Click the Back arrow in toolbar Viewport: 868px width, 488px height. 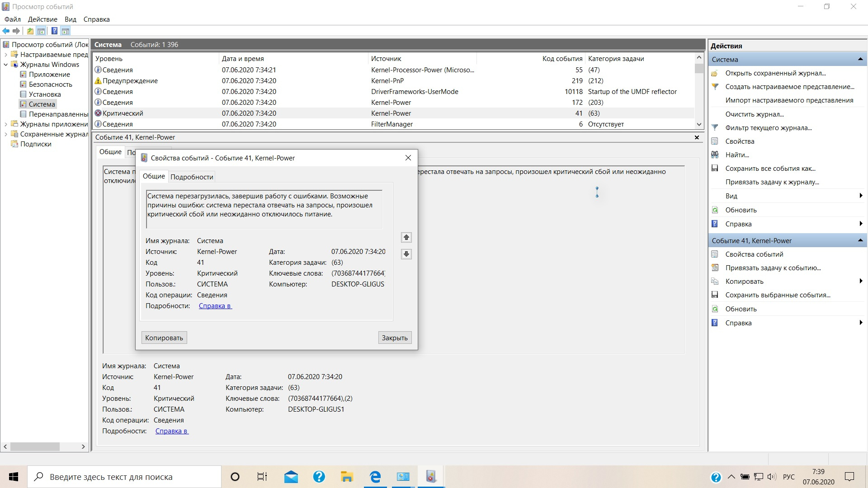pyautogui.click(x=6, y=31)
